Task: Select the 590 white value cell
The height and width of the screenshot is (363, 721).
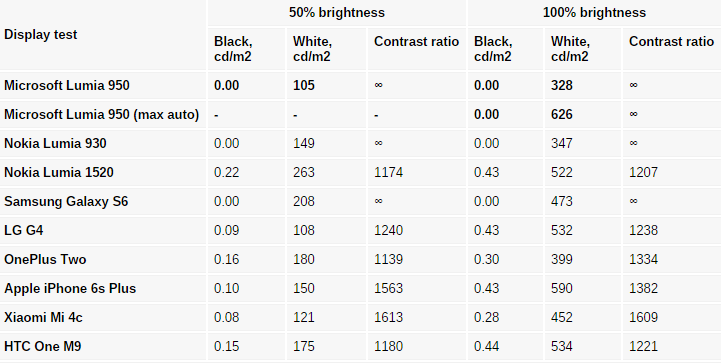Action: (561, 288)
